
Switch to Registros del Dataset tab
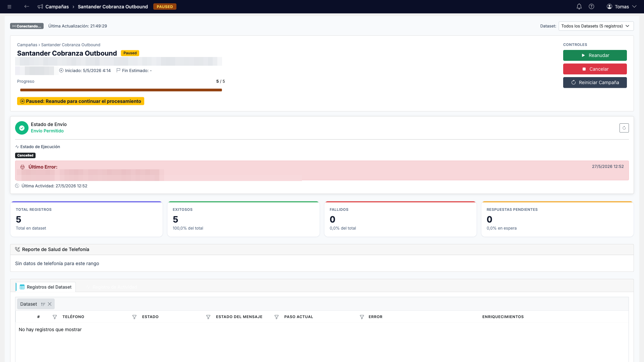coord(46,287)
